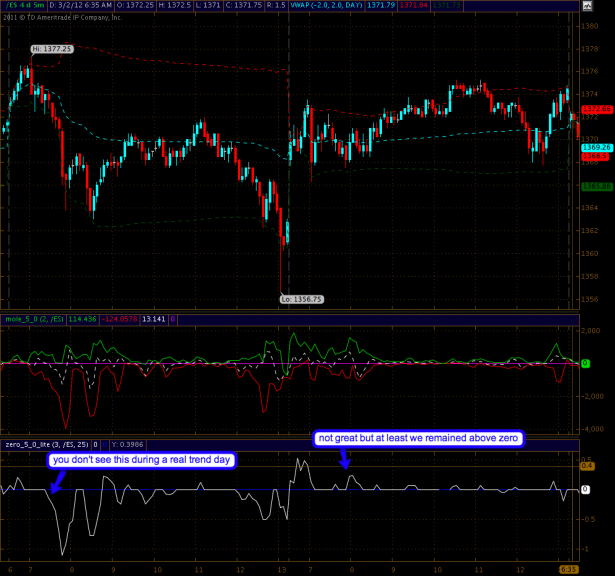Viewport: 615px width, 576px height.
Task: Click the C: 1371.75 close price field
Action: 243,5
